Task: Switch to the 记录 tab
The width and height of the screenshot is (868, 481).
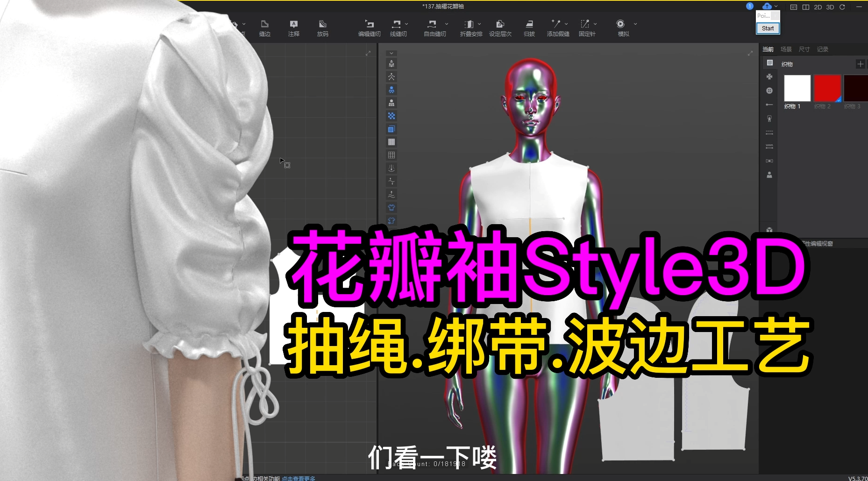Action: [x=823, y=49]
